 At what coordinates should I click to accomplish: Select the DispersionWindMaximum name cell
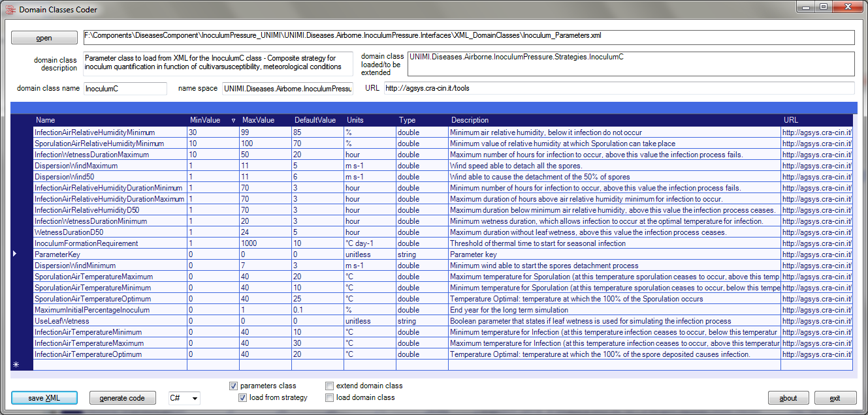(x=110, y=166)
